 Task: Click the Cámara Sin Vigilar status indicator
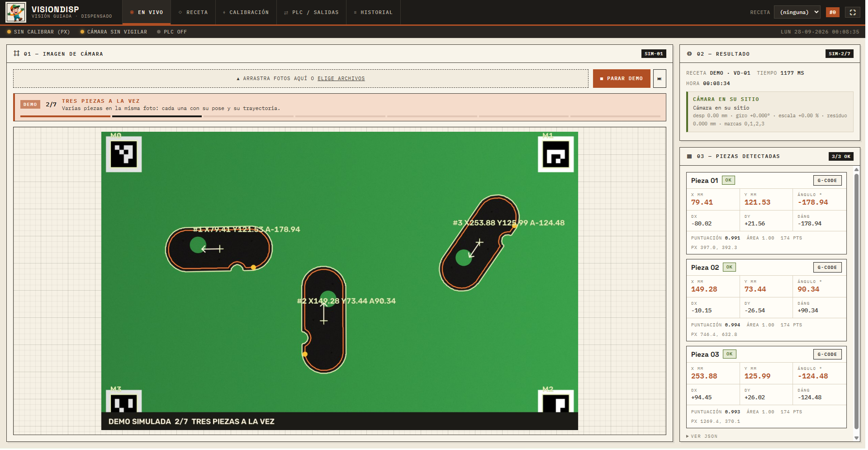click(114, 32)
